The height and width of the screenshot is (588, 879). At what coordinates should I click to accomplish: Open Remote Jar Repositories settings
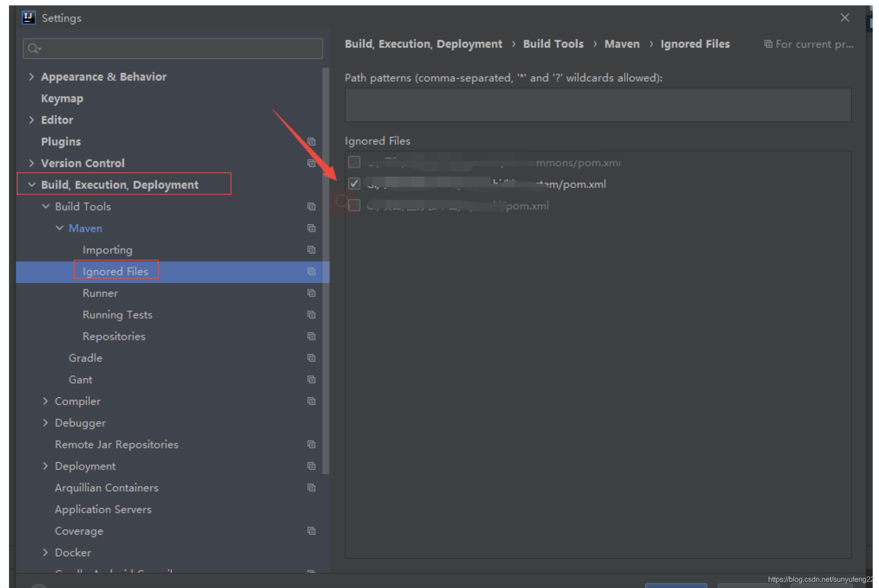click(117, 444)
